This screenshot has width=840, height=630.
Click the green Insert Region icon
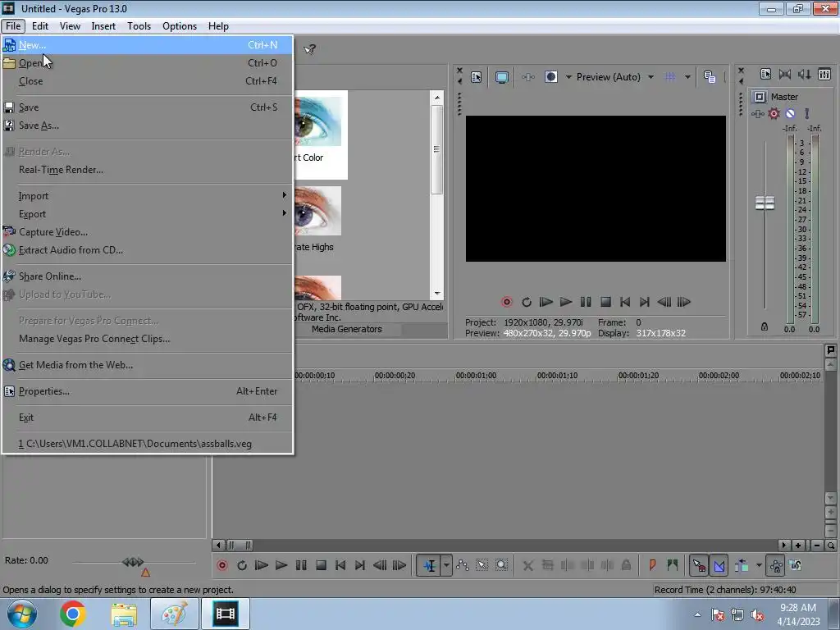(673, 565)
